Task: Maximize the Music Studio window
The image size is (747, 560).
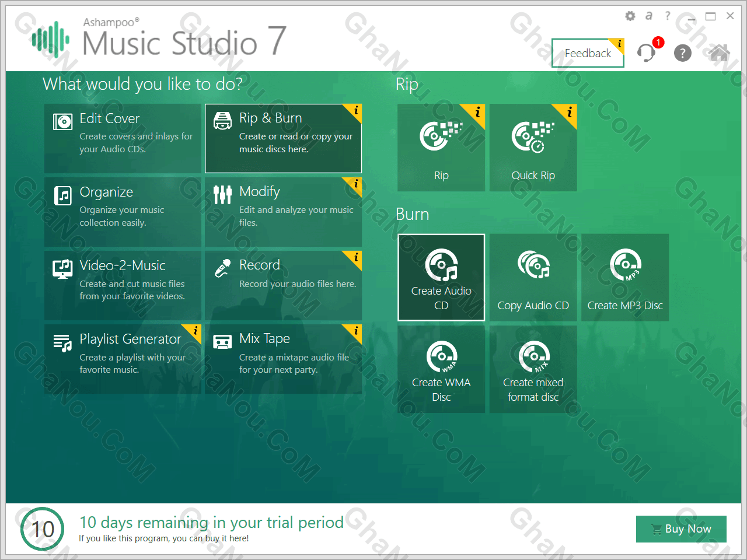Action: point(710,16)
